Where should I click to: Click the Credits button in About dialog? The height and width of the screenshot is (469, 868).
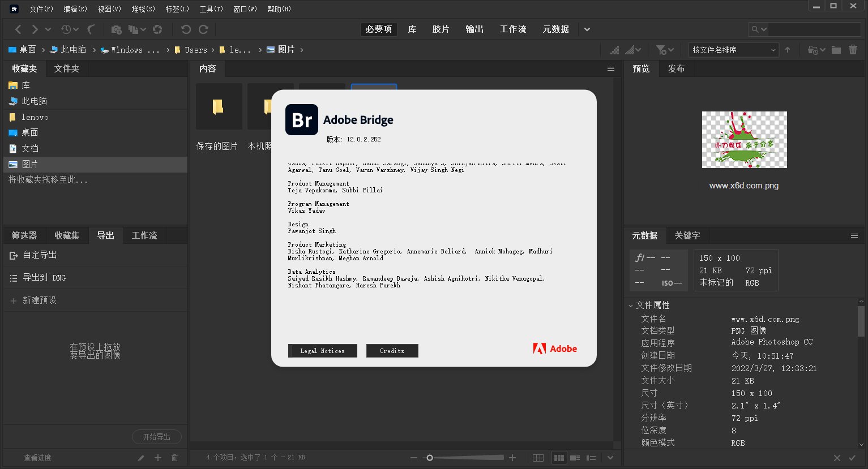pos(392,351)
